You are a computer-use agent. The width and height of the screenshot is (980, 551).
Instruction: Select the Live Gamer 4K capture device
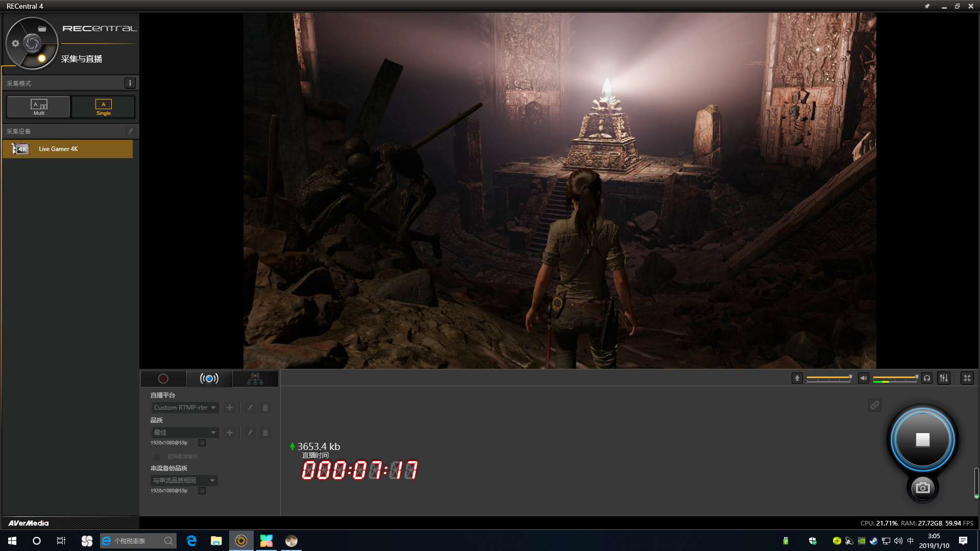67,149
